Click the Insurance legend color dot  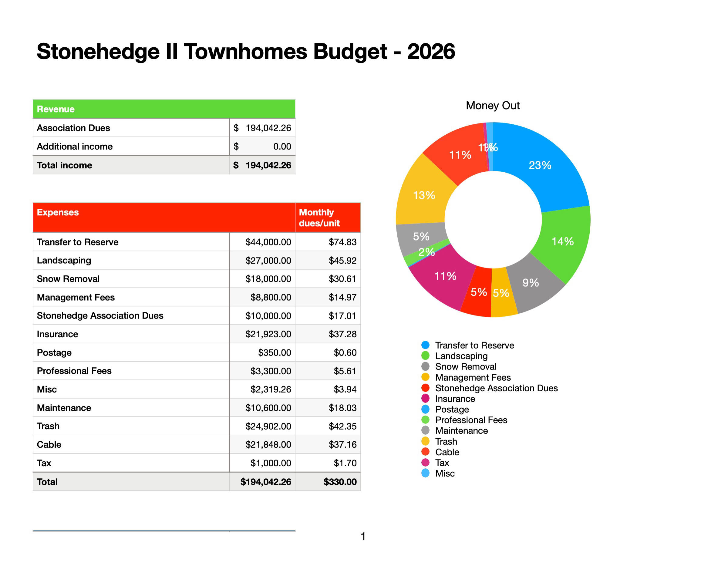click(425, 398)
